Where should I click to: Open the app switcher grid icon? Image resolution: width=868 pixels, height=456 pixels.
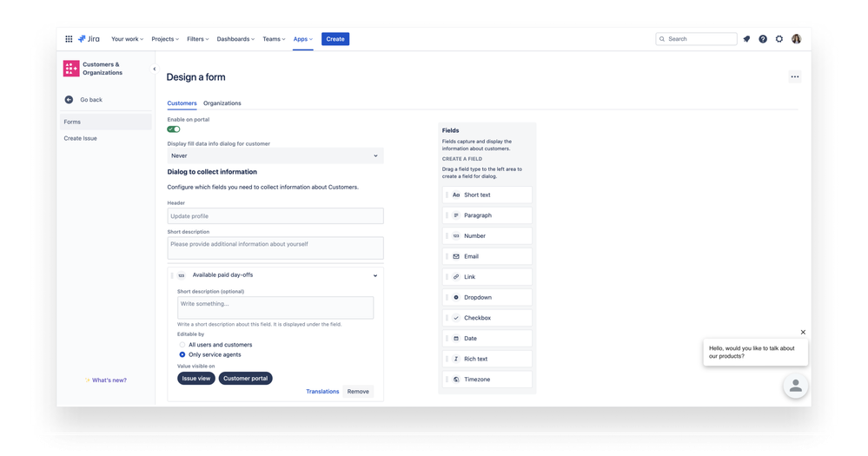click(69, 39)
